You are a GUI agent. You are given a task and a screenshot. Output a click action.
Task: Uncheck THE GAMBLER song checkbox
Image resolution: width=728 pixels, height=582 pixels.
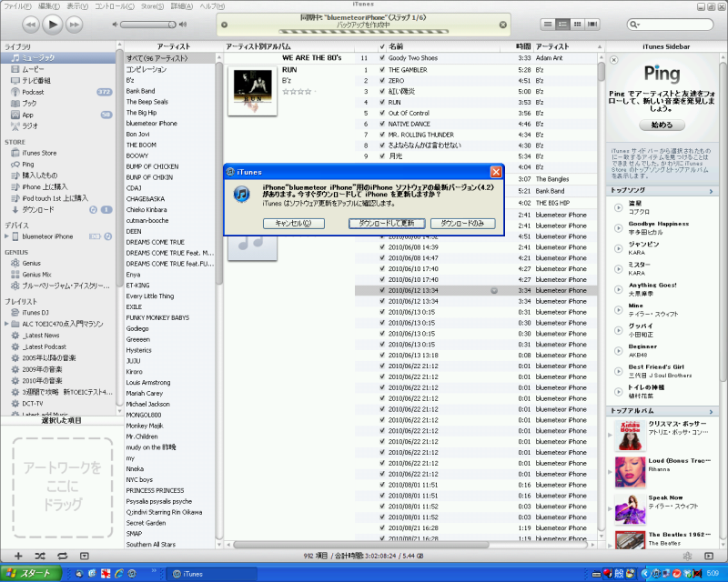382,70
